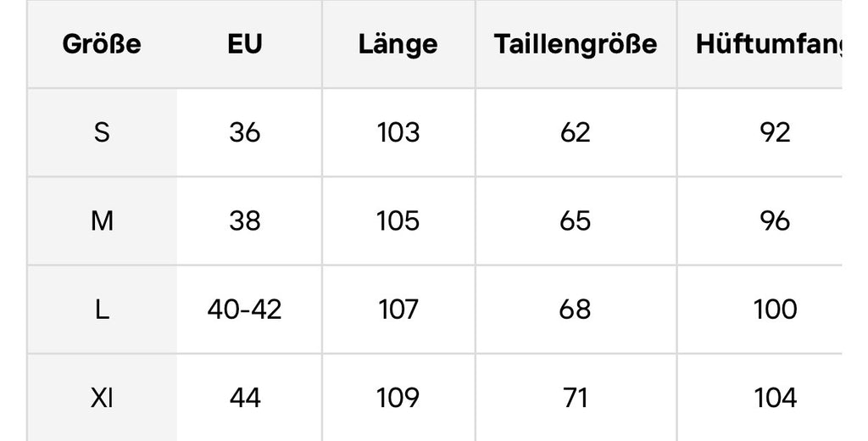The image size is (868, 441).
Task: Click the EU 40-42 cell
Action: [x=245, y=309]
